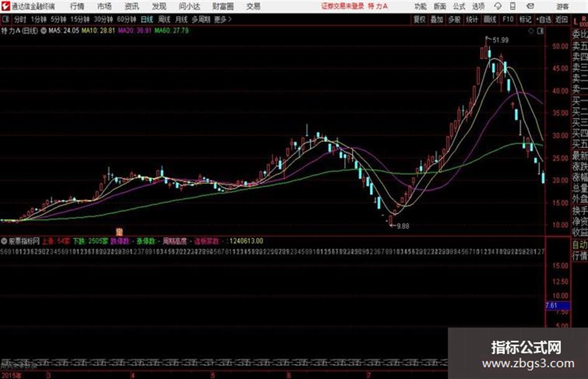This screenshot has height=379, width=588.
Task: Open the 资讯 menu
Action: point(132,6)
